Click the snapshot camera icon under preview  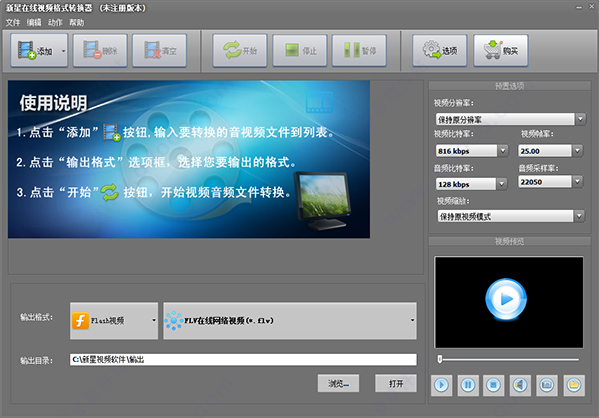547,385
